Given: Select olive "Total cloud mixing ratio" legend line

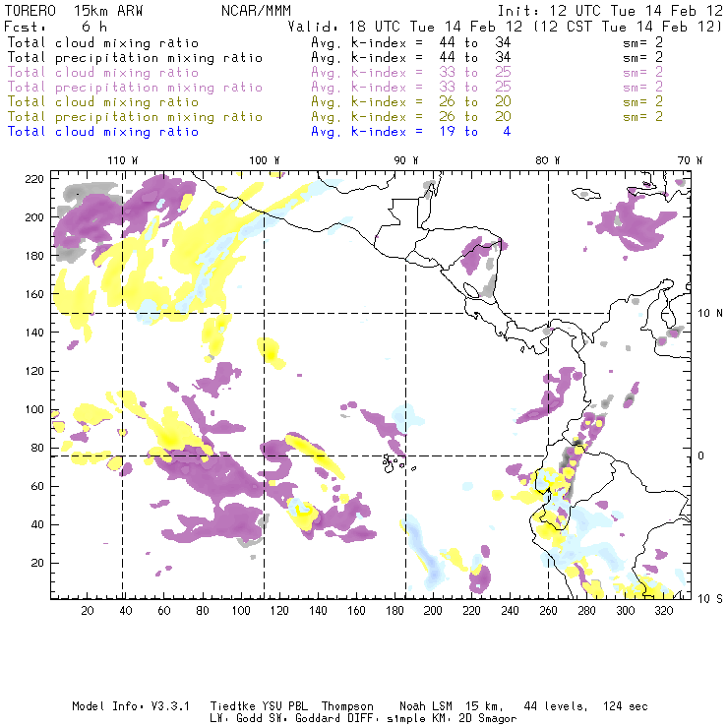Looking at the screenshot, I should tap(103, 101).
